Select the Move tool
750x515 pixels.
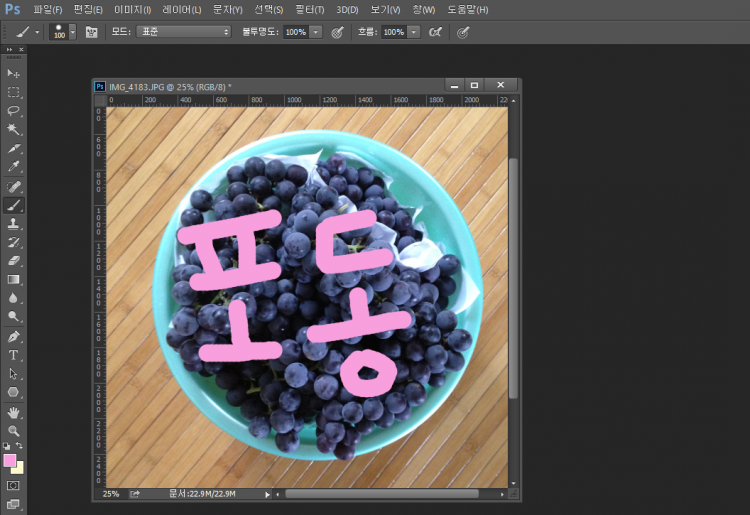[14, 73]
